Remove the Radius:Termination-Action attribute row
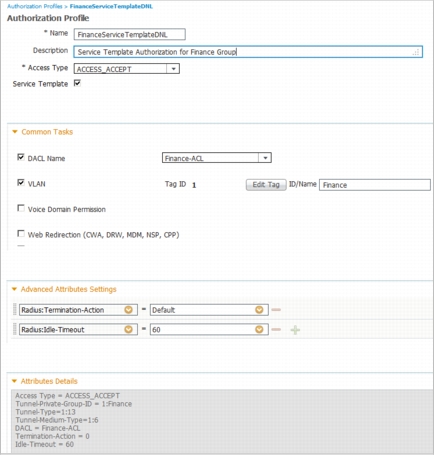The image size is (434, 455). coord(276,310)
